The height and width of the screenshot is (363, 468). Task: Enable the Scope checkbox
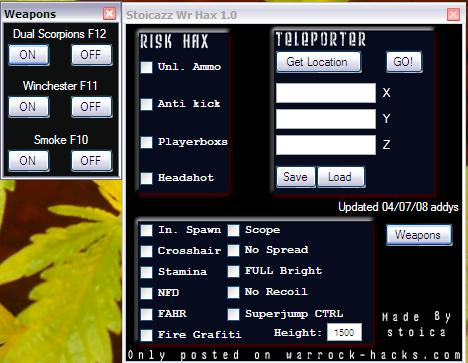(x=233, y=230)
